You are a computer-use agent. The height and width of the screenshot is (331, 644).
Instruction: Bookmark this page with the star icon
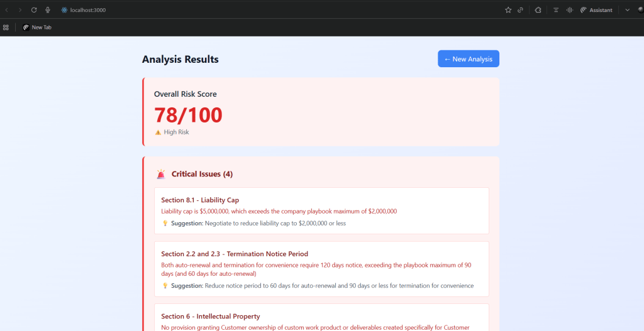pos(508,10)
